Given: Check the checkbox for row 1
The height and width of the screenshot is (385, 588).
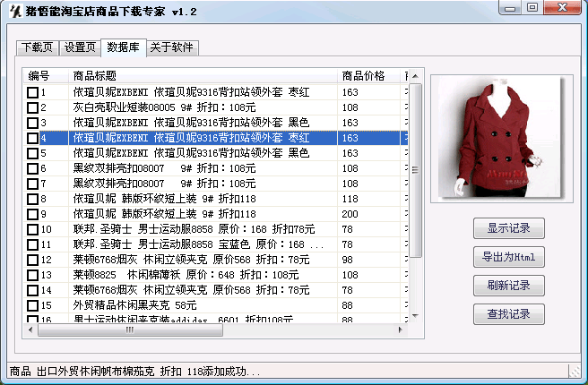Looking at the screenshot, I should (x=32, y=92).
